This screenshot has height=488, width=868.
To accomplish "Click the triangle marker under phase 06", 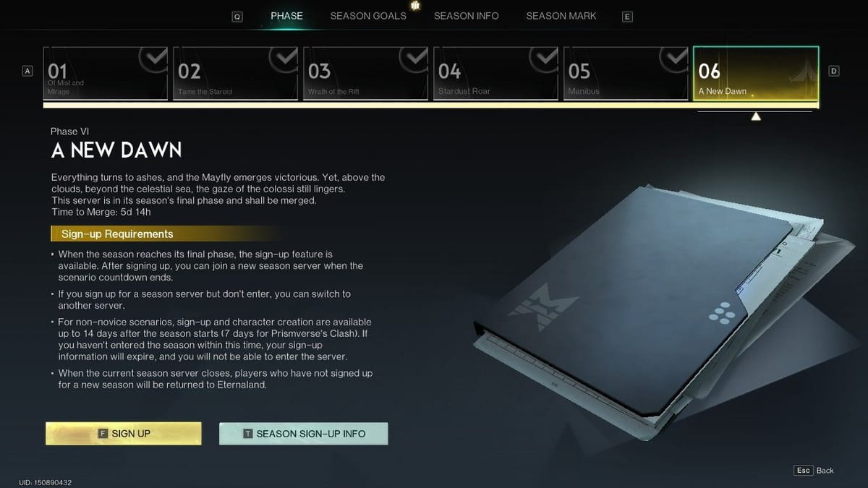I will tap(756, 116).
